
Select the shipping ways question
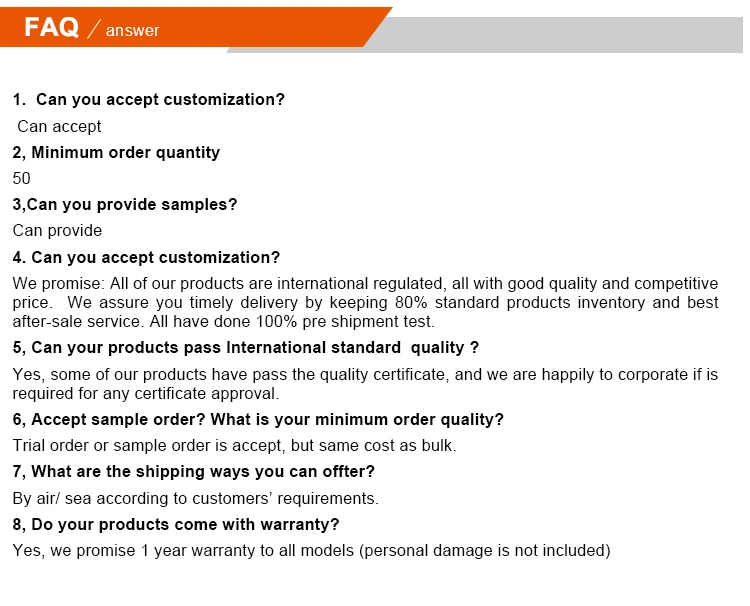(x=194, y=472)
